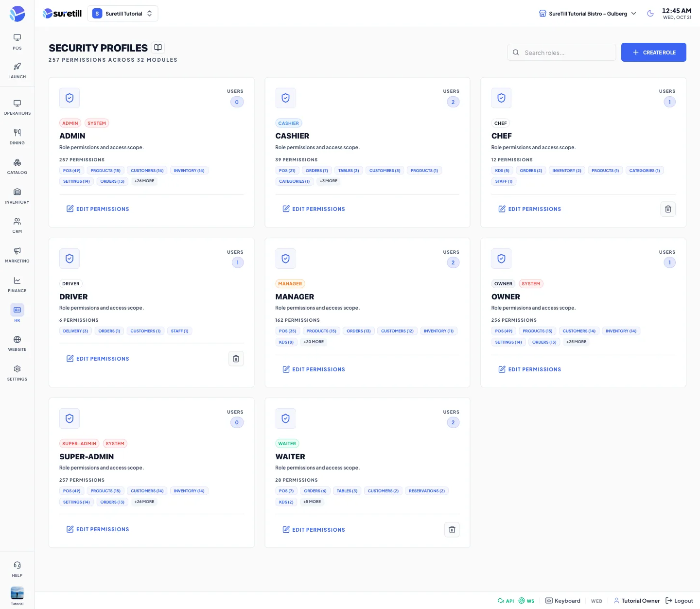Expand Super-Admin's +26 more permissions
This screenshot has width=700, height=609.
(x=144, y=502)
